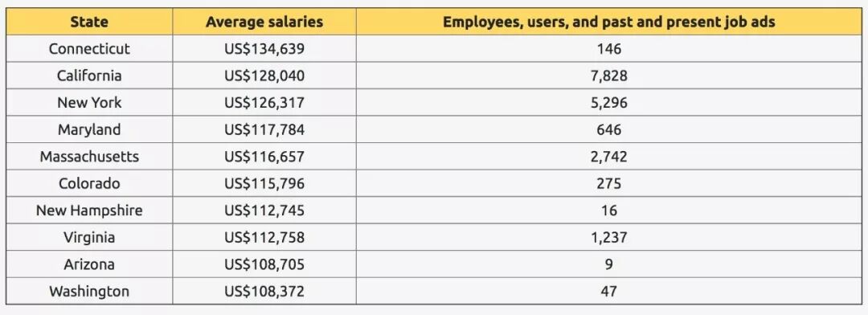This screenshot has height=315, width=868.
Task: Select the 7,828 job ads value
Action: (609, 76)
